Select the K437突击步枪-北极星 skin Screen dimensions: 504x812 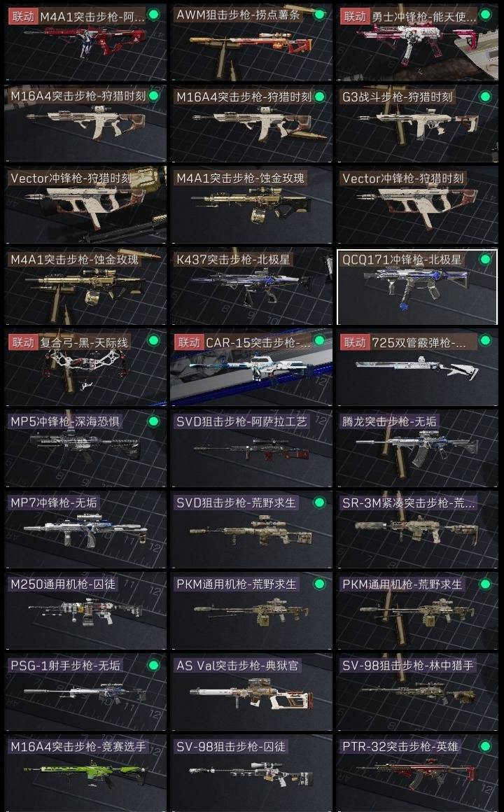(x=251, y=286)
